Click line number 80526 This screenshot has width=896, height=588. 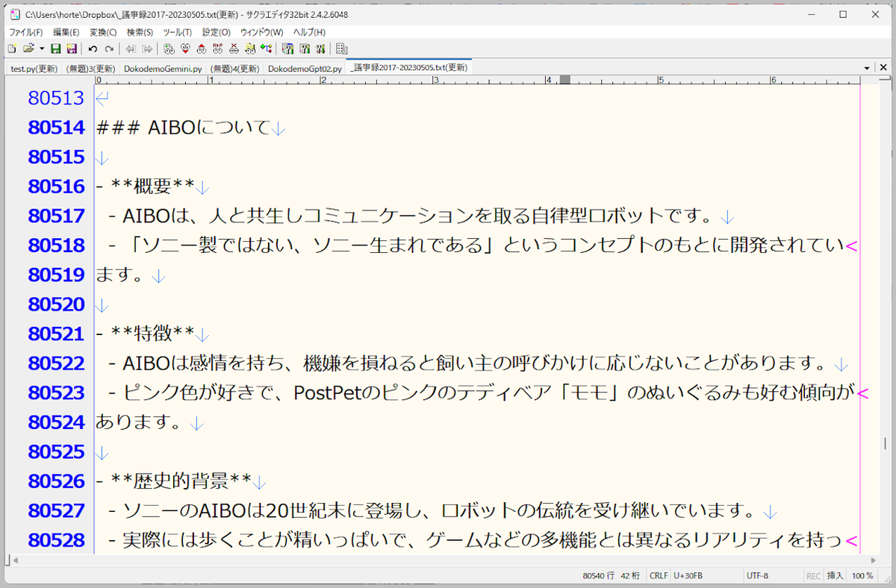pyautogui.click(x=57, y=481)
